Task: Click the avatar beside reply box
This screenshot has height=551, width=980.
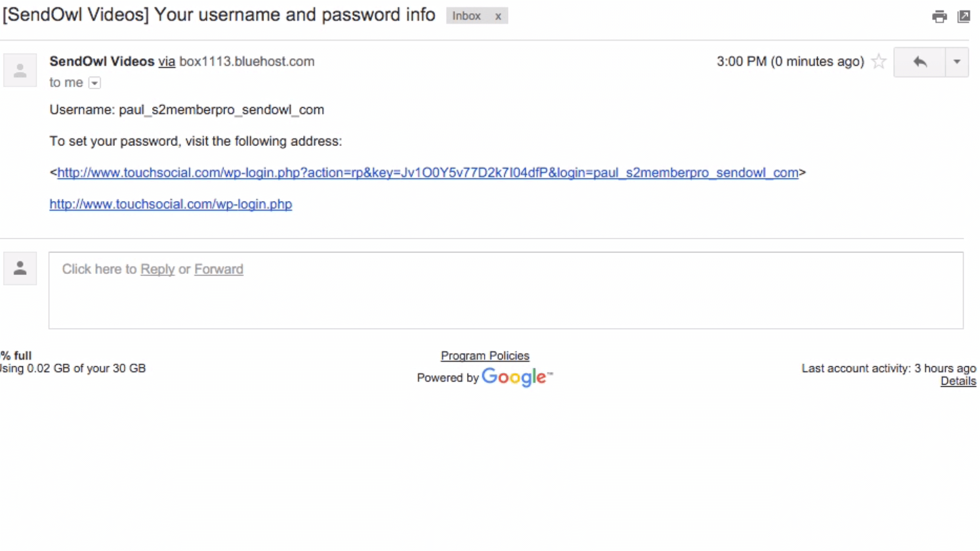Action: pos(20,268)
